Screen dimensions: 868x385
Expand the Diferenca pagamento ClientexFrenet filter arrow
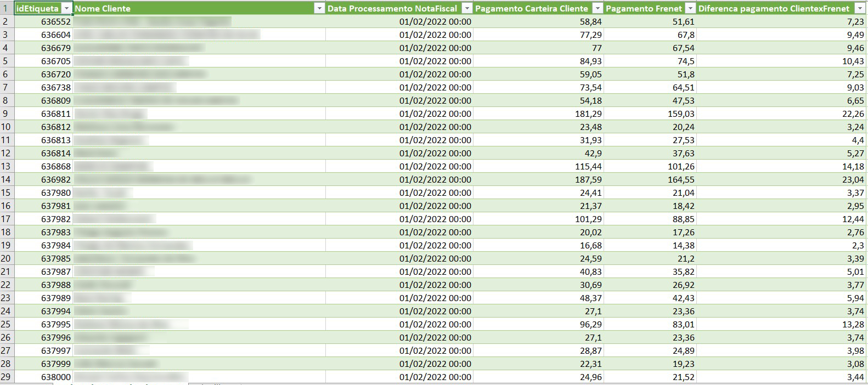coord(859,8)
